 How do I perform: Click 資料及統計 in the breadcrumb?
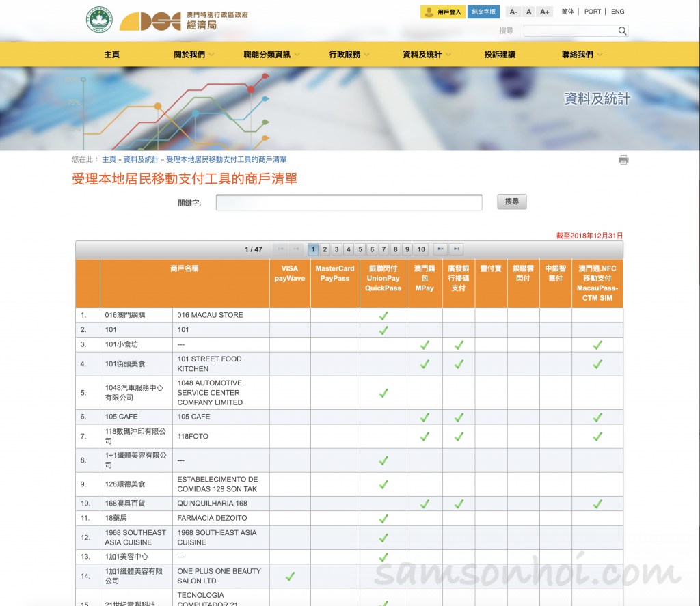pos(141,159)
